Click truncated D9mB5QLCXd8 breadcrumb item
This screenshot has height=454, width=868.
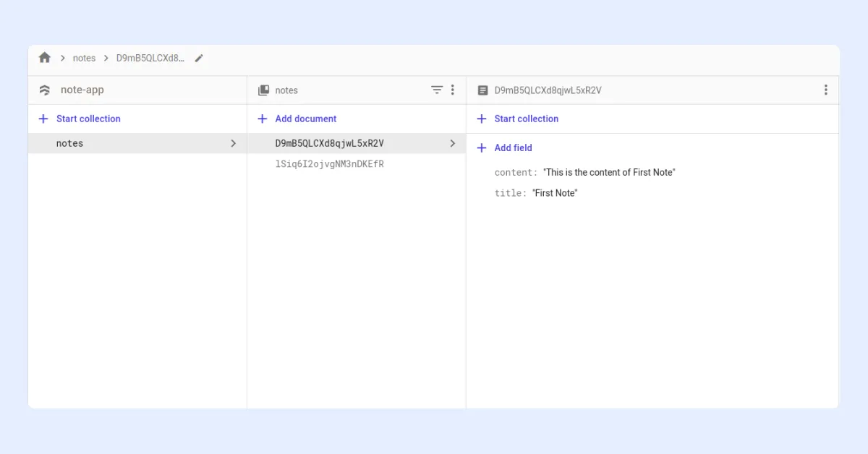(150, 58)
